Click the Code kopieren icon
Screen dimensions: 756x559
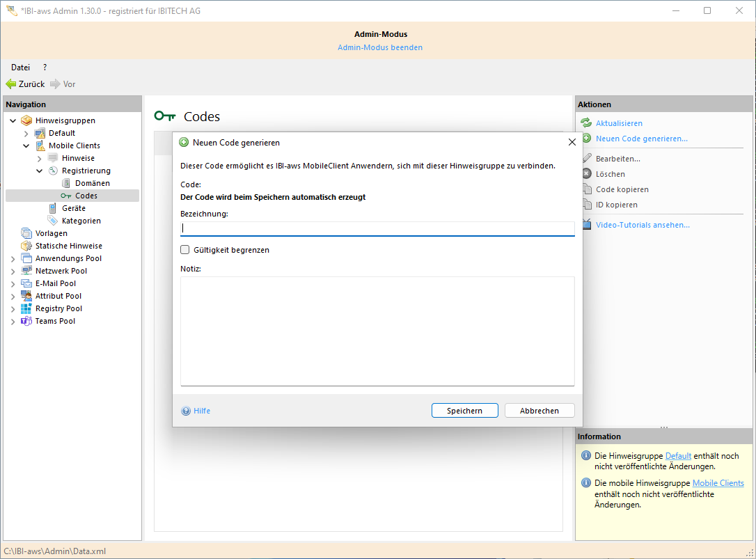click(586, 189)
